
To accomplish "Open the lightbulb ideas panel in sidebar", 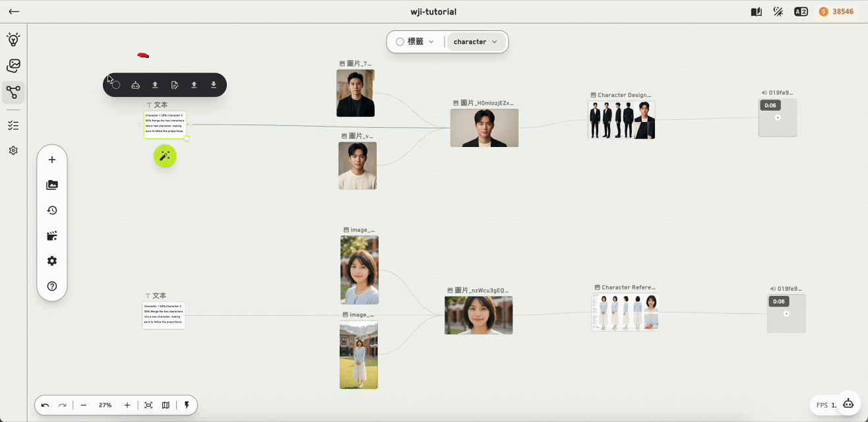I will pos(13,40).
